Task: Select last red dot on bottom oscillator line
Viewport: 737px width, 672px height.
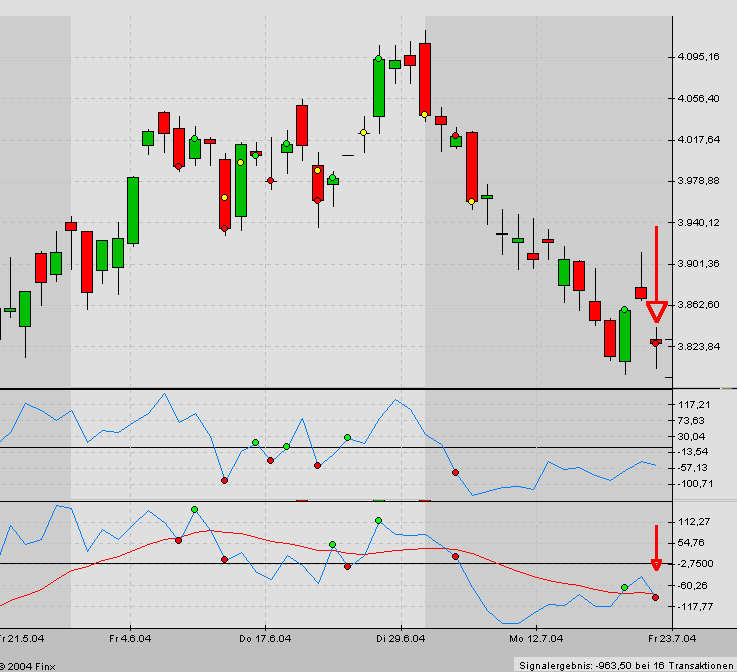Action: click(x=656, y=598)
